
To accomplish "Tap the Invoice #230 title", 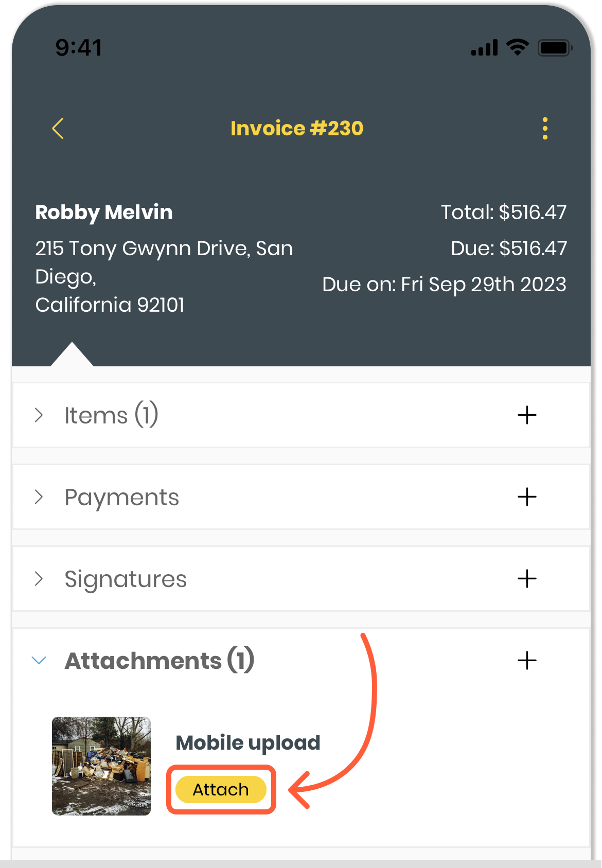I will click(x=297, y=129).
